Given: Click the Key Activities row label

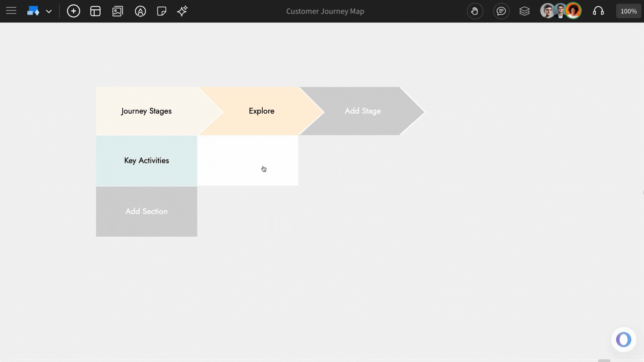Looking at the screenshot, I should tap(146, 161).
